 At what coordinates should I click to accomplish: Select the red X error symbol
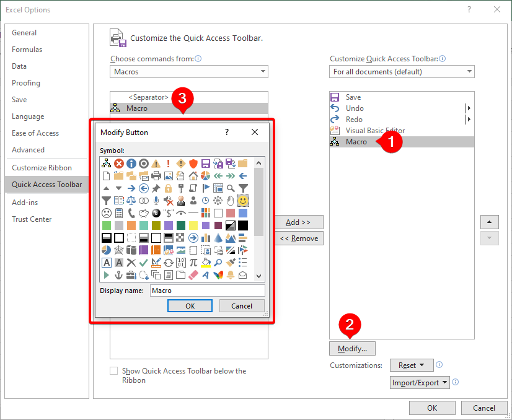click(x=119, y=163)
